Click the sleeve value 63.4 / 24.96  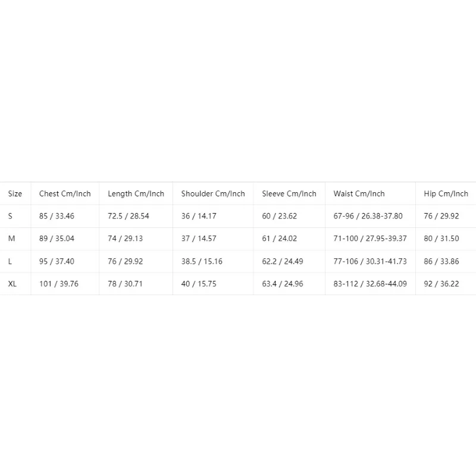(282, 284)
